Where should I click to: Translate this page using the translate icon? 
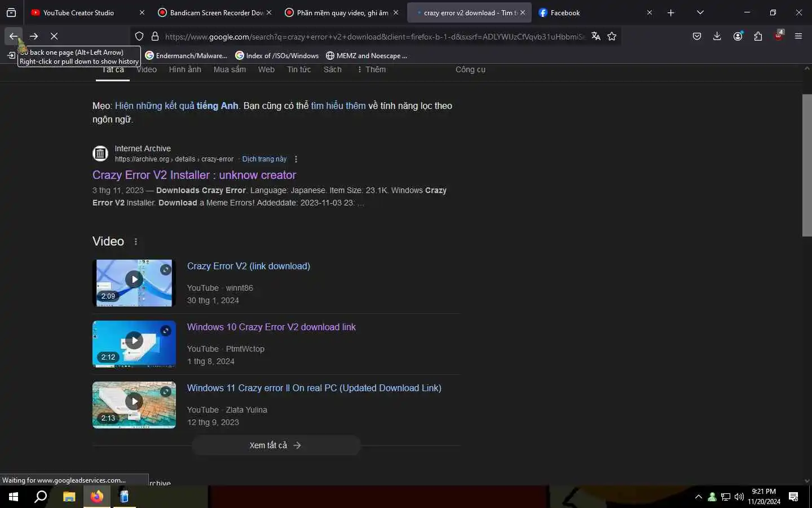tap(595, 36)
